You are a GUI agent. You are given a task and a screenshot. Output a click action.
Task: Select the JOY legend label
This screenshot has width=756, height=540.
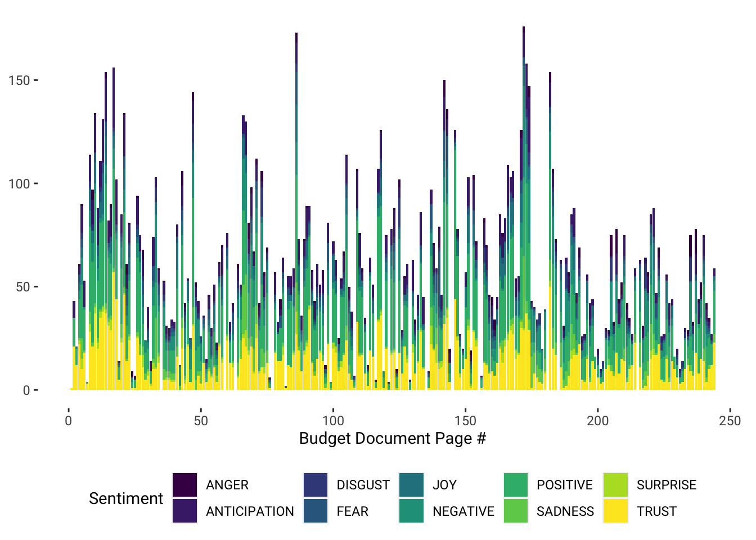[x=444, y=485]
